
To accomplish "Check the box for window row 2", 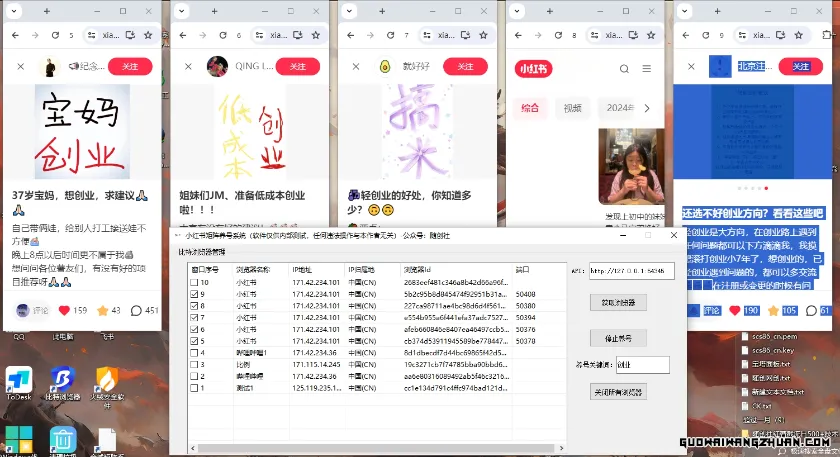I will tap(194, 376).
